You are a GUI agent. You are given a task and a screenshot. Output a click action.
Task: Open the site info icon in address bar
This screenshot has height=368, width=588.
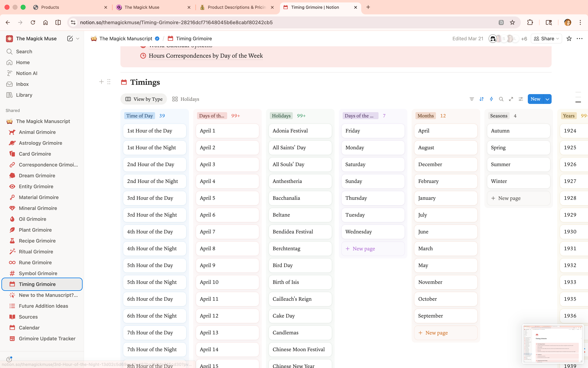73,22
